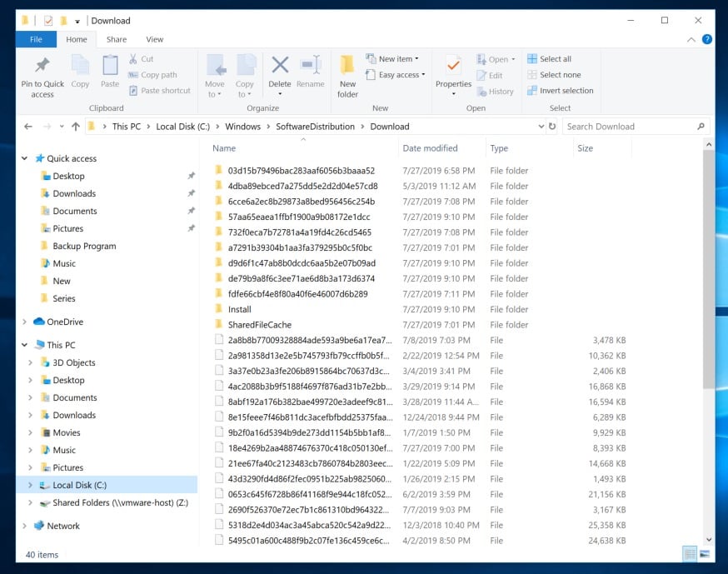Viewport: 728px width, 574px height.
Task: Select the Install folder
Action: [x=240, y=309]
